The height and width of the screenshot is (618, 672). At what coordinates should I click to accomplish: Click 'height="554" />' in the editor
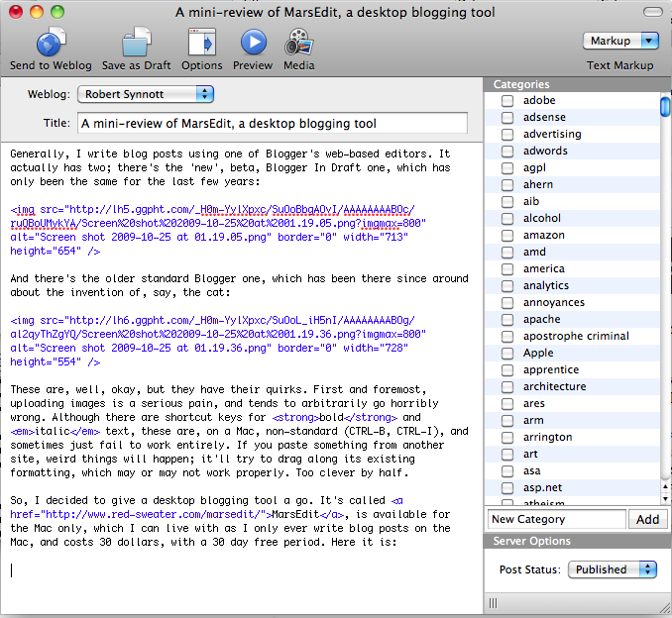coord(55,361)
